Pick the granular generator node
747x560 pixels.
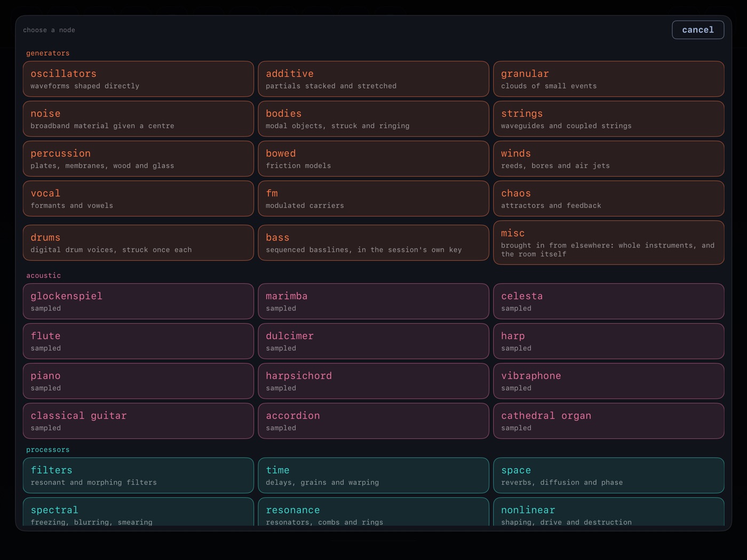[x=609, y=79]
